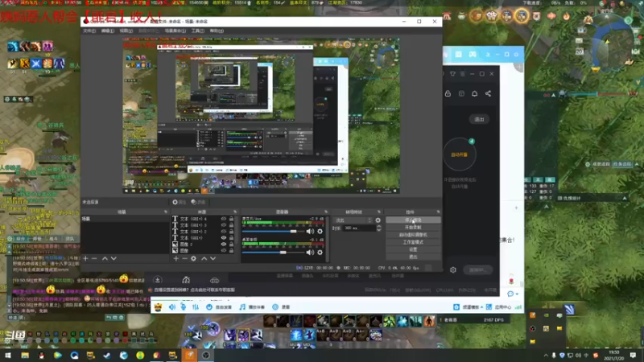
Task: Adjust transition duration stepper arrows
Action: 378,228
